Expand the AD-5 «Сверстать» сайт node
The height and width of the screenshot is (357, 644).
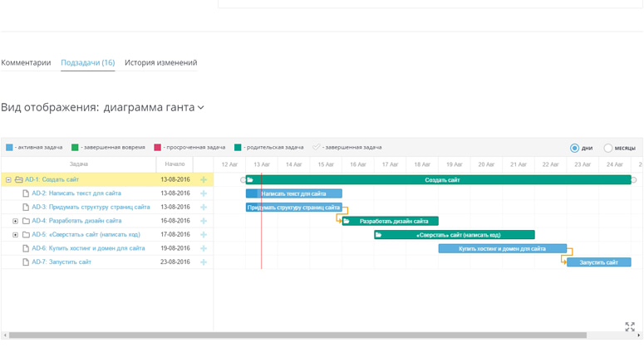click(15, 235)
